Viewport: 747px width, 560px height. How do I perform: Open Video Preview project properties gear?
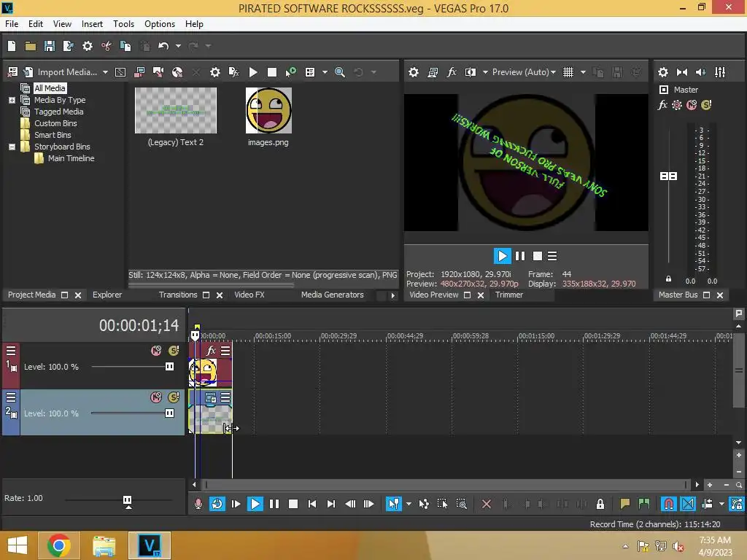(414, 72)
